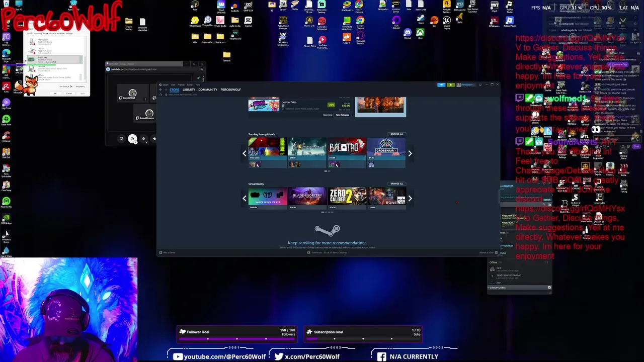Image resolution: width=644 pixels, height=362 pixels.
Task: Open the Google Chrome desktop icon
Action: [360, 23]
